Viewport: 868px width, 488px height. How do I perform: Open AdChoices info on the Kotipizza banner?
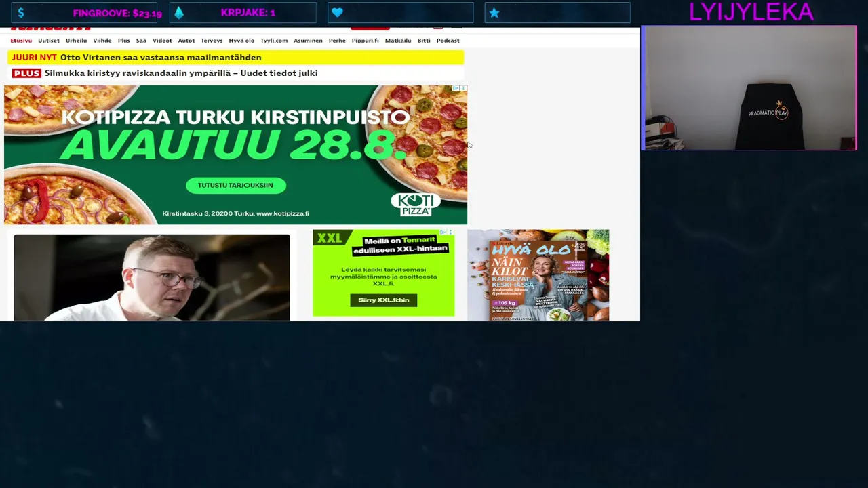pyautogui.click(x=456, y=88)
